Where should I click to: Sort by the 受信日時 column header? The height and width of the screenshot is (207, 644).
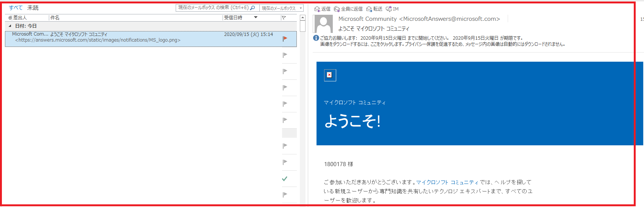click(233, 18)
